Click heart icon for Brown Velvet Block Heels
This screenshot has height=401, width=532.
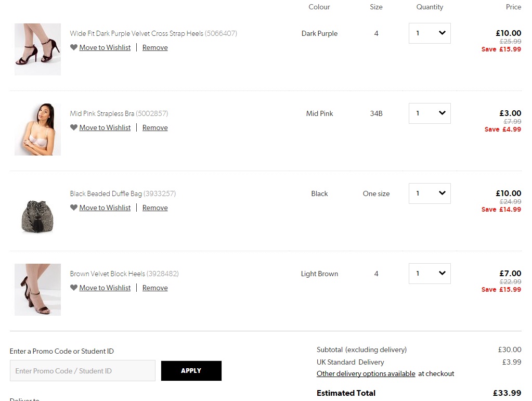(x=74, y=288)
